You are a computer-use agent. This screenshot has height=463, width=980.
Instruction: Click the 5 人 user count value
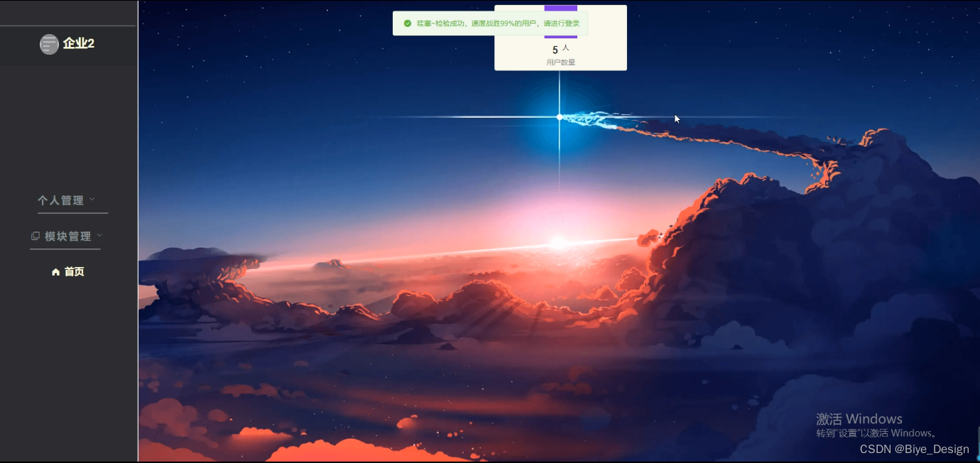560,49
